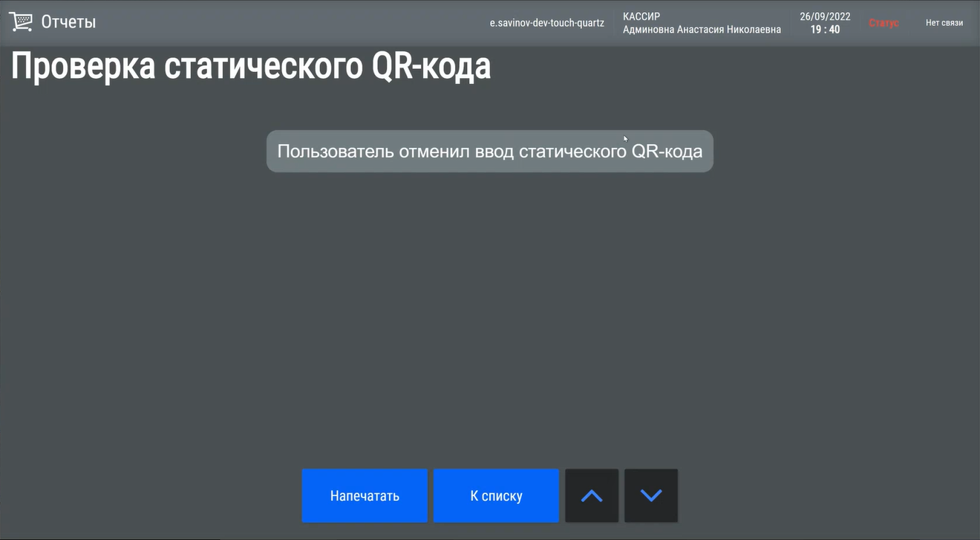Click host name e.savinov-dev-touch-quartz
980x540 pixels.
[x=547, y=23]
